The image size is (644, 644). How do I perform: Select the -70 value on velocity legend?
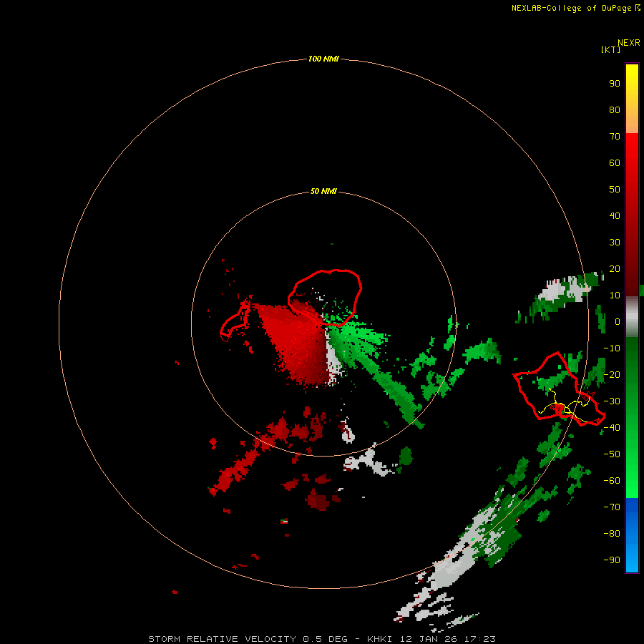tap(612, 507)
